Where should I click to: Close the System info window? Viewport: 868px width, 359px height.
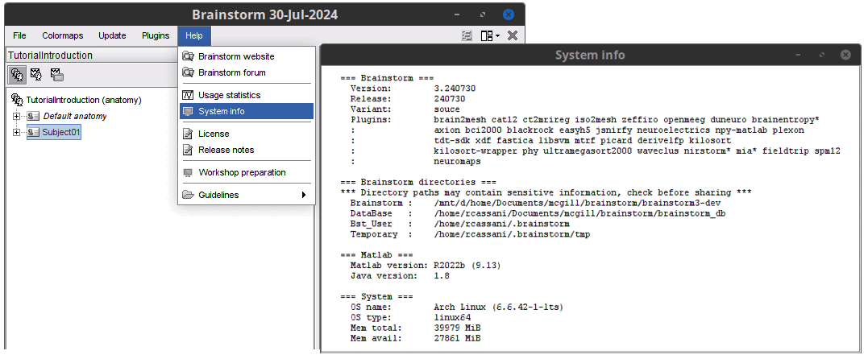pos(845,55)
